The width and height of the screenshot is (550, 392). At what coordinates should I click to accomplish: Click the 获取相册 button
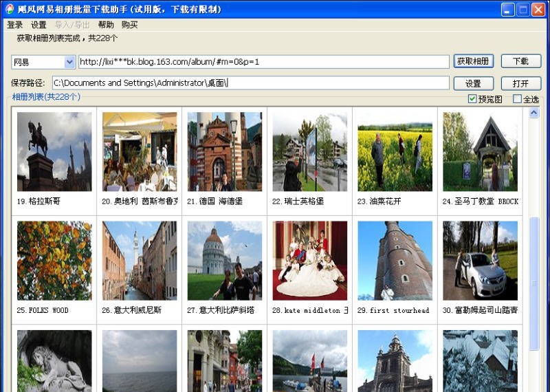[474, 61]
